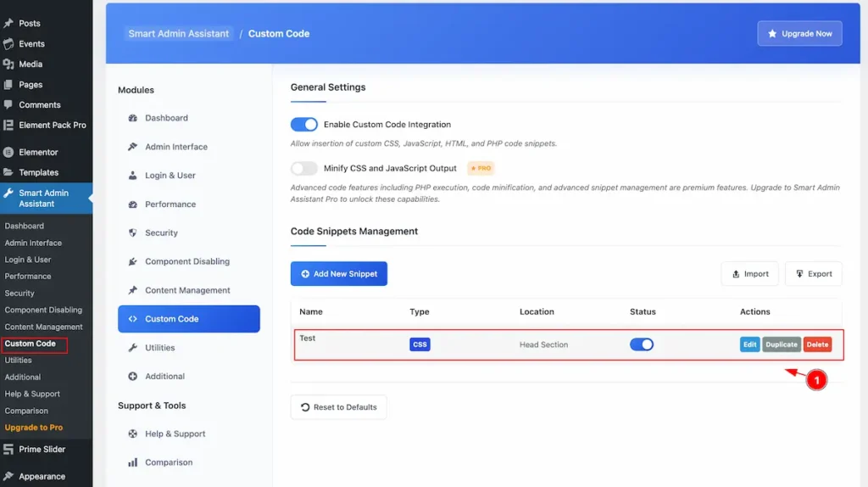
Task: Click the Events calendar icon in sidebar
Action: [8, 44]
